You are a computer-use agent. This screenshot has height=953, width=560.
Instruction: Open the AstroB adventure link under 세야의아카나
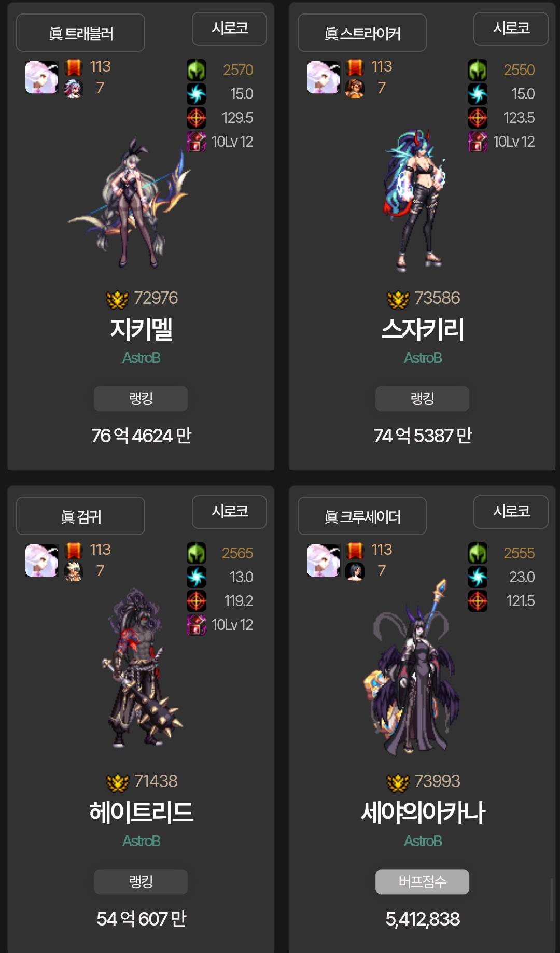[x=423, y=841]
